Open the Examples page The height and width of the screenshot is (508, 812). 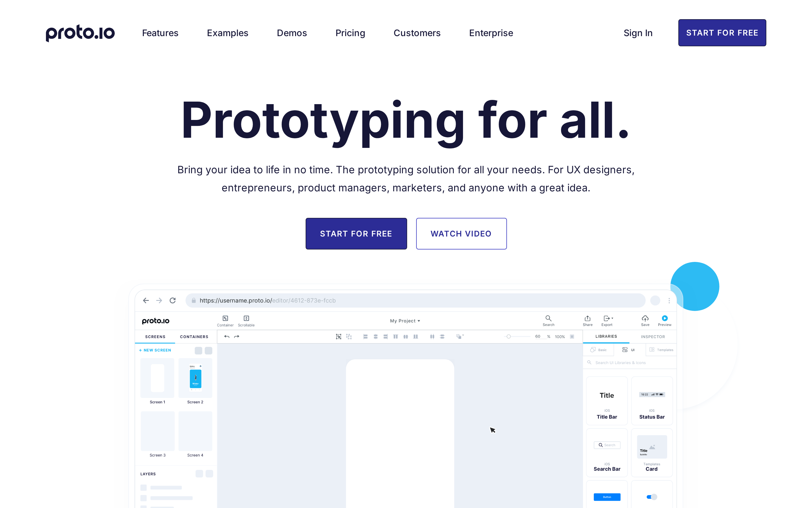click(x=228, y=33)
